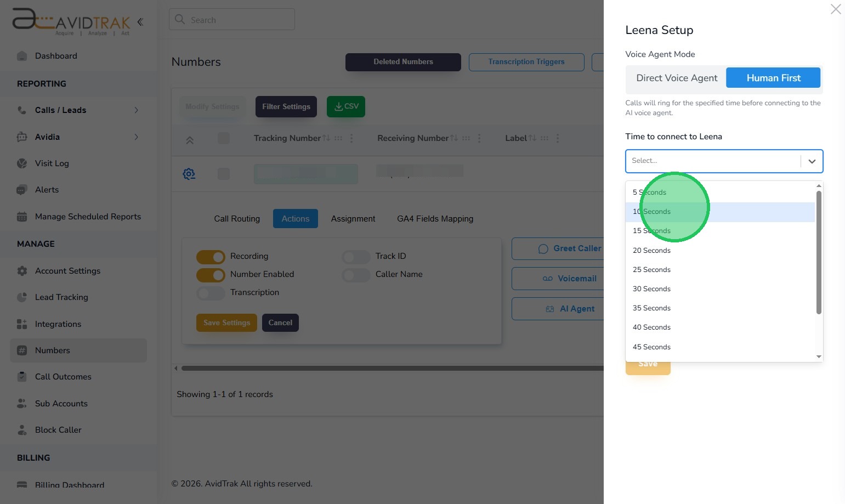Select Direct Voice Agent mode
845x504 pixels.
(x=677, y=78)
